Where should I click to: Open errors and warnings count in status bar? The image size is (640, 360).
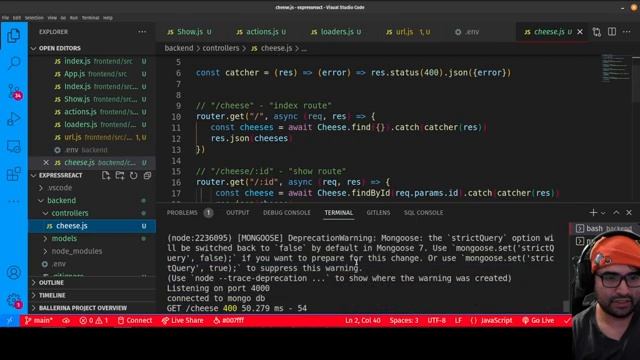[x=93, y=321]
